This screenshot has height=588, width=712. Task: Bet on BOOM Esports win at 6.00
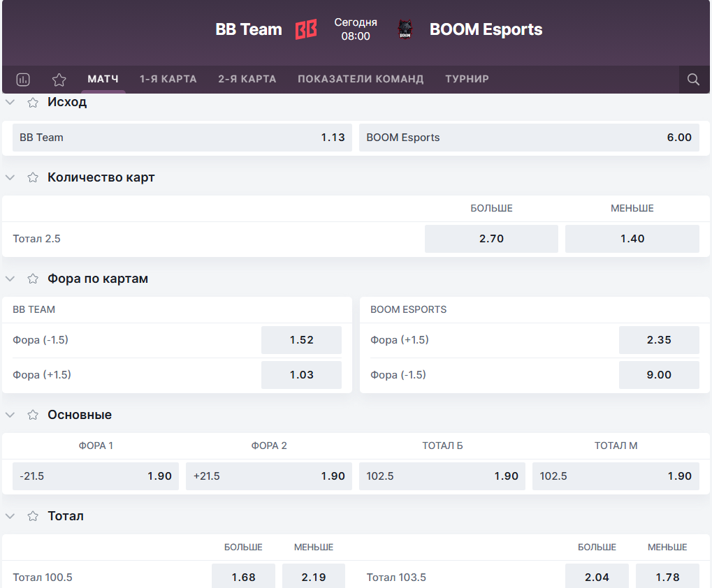(529, 138)
